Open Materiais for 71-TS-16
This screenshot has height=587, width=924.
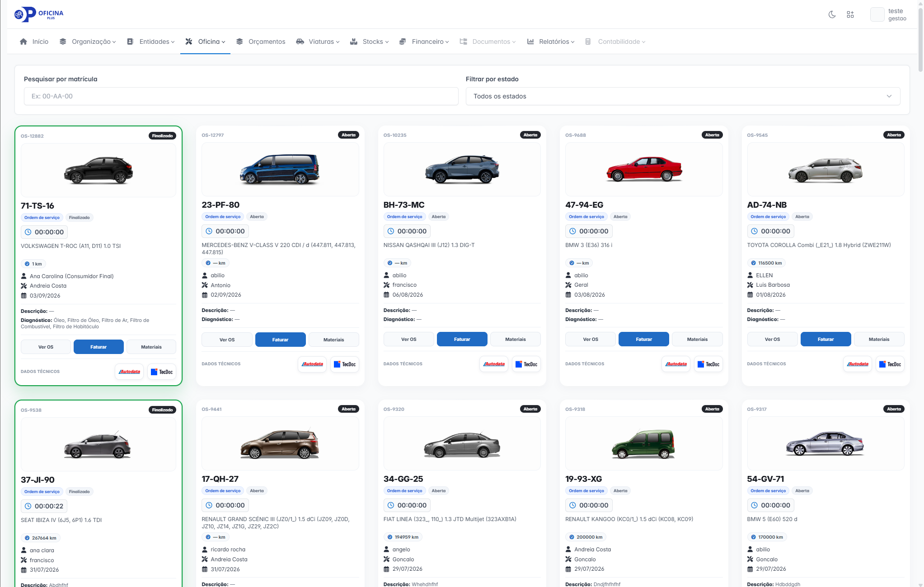pyautogui.click(x=151, y=347)
